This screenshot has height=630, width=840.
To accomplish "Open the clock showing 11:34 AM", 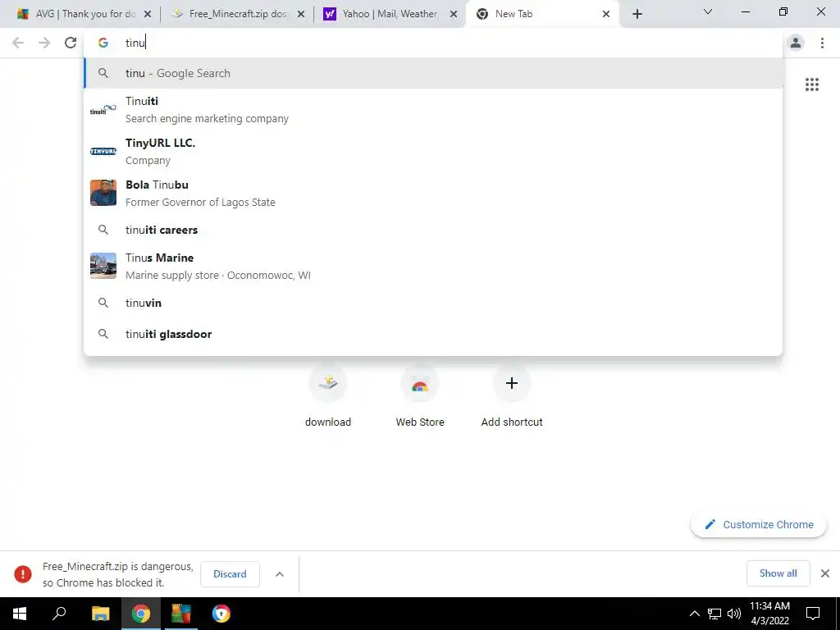I will pos(769,614).
